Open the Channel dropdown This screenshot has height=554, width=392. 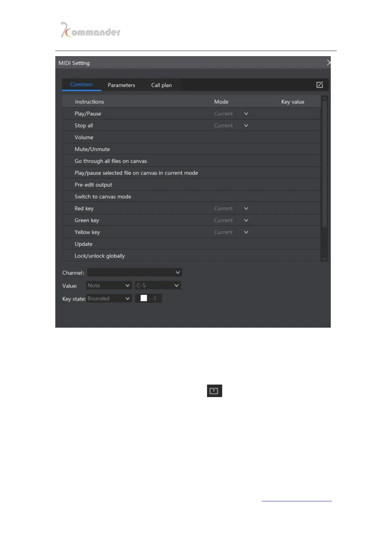[134, 272]
